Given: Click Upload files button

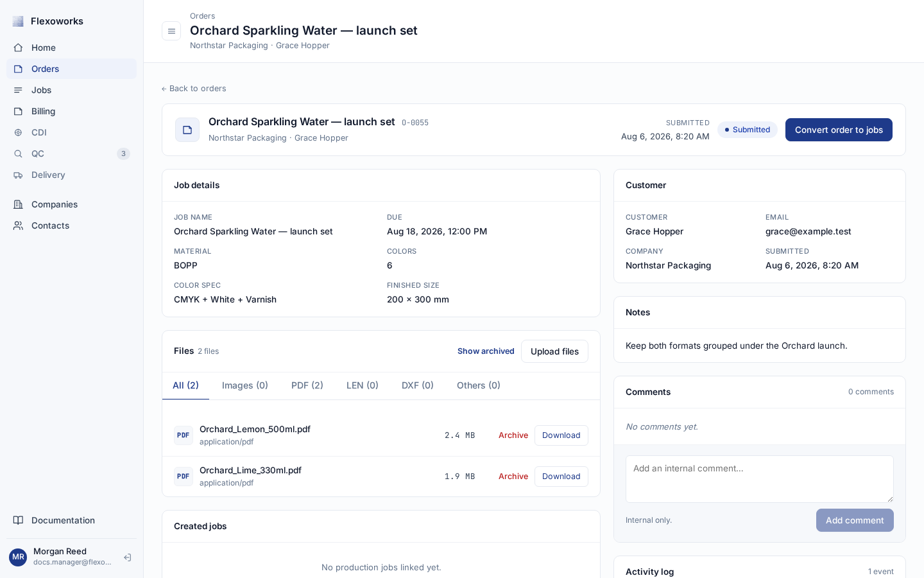Looking at the screenshot, I should coord(554,351).
